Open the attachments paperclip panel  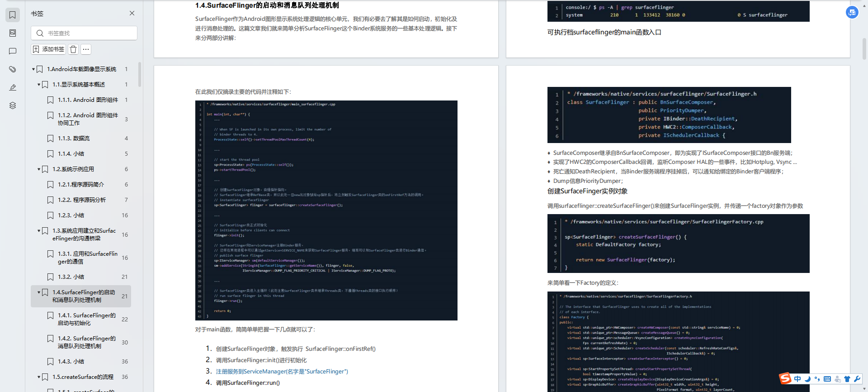[x=13, y=69]
